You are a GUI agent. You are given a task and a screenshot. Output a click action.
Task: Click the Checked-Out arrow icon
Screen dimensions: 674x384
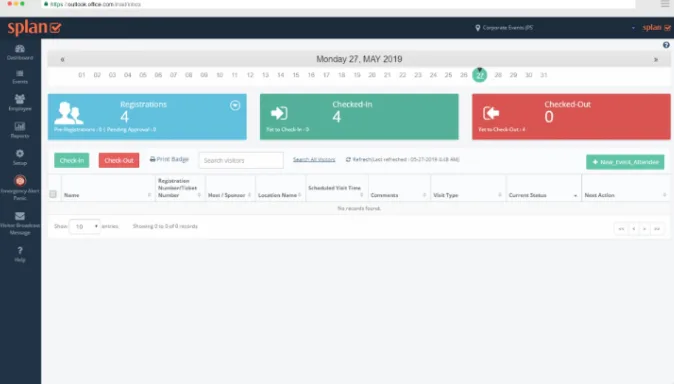click(491, 114)
